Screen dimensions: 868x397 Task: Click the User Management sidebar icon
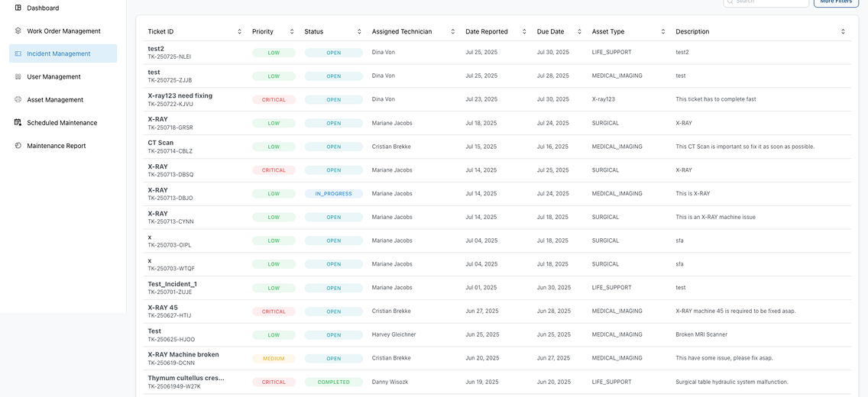18,77
